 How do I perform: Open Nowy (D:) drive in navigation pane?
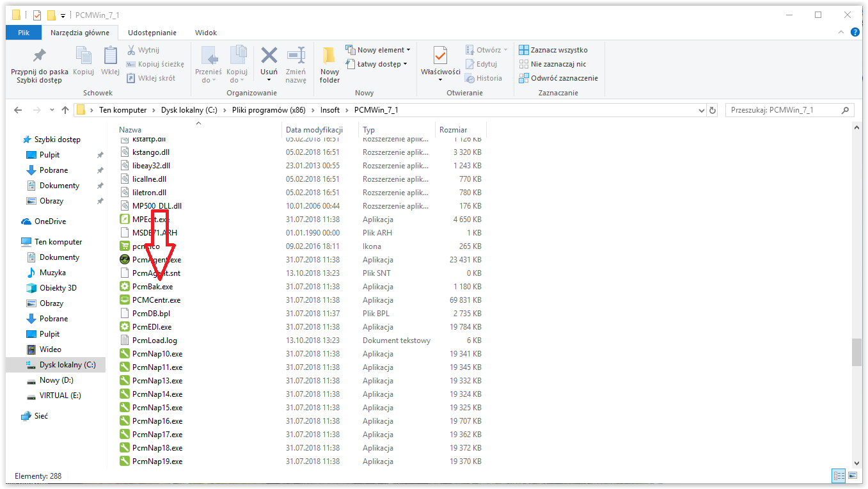[56, 380]
